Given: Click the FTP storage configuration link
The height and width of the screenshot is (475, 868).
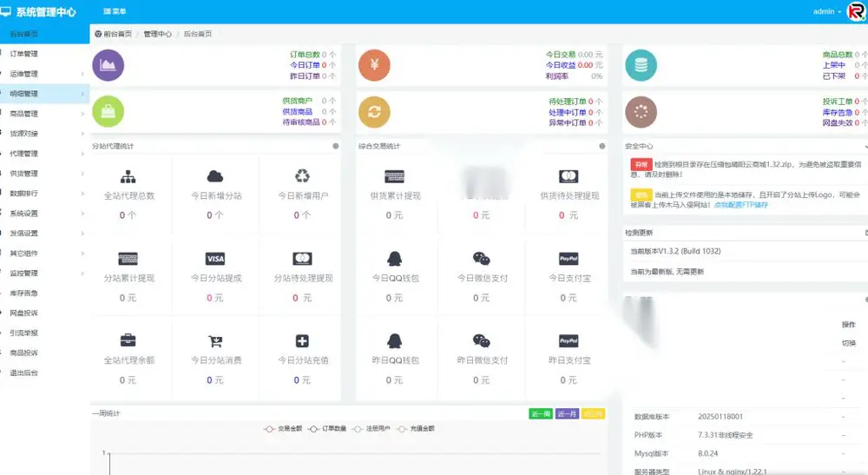Looking at the screenshot, I should pos(741,205).
